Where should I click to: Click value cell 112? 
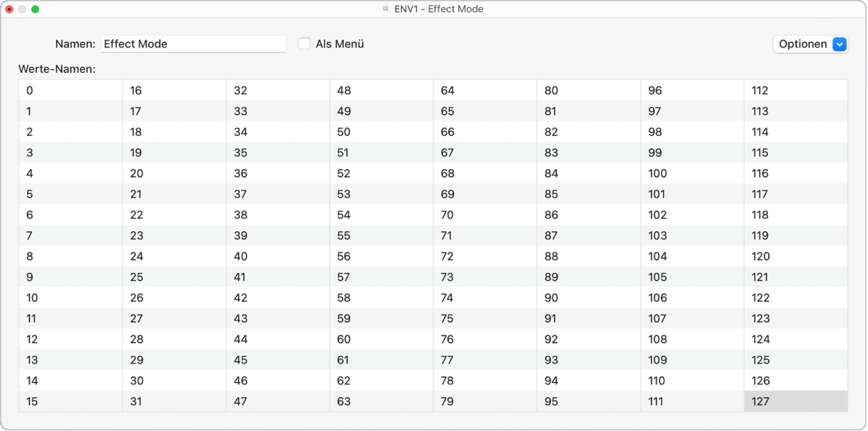[x=796, y=90]
